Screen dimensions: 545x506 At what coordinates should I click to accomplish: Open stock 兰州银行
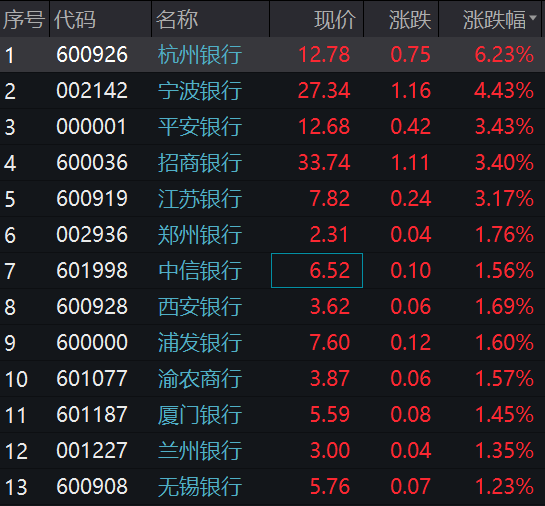click(x=200, y=451)
